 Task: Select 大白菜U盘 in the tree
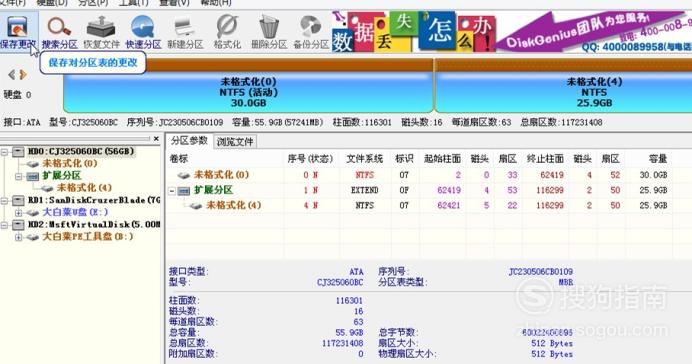pyautogui.click(x=75, y=212)
